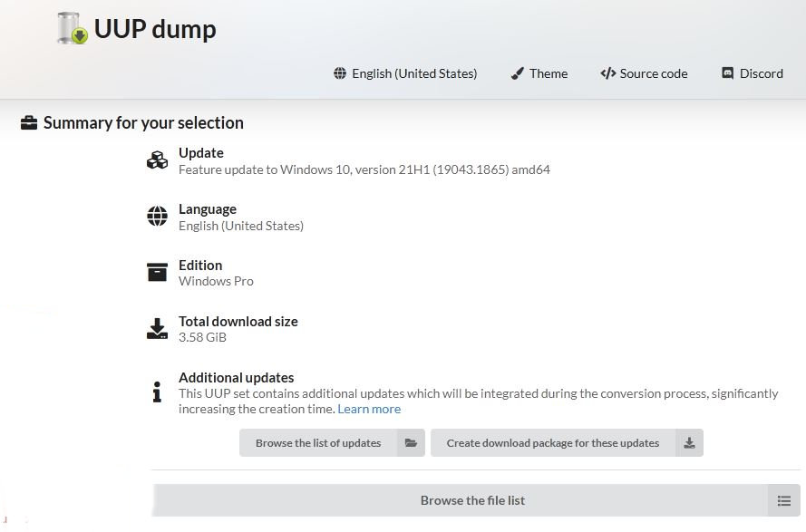Click the globe icon beside the language selector

pyautogui.click(x=340, y=73)
